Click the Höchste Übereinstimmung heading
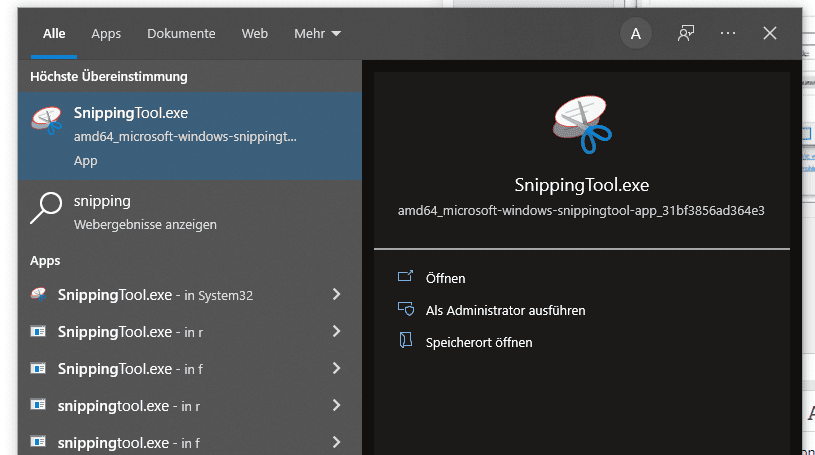The image size is (815, 455). (x=109, y=76)
